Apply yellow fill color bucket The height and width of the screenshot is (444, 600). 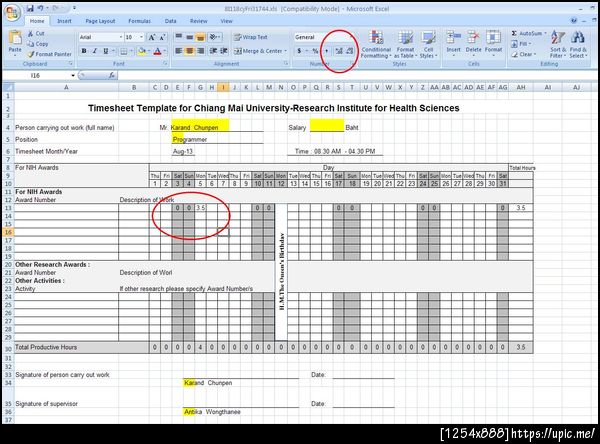pyautogui.click(x=142, y=51)
